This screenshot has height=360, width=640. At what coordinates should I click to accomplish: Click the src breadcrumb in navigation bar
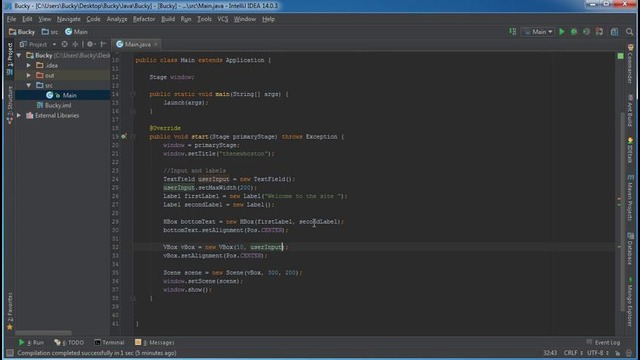point(50,32)
